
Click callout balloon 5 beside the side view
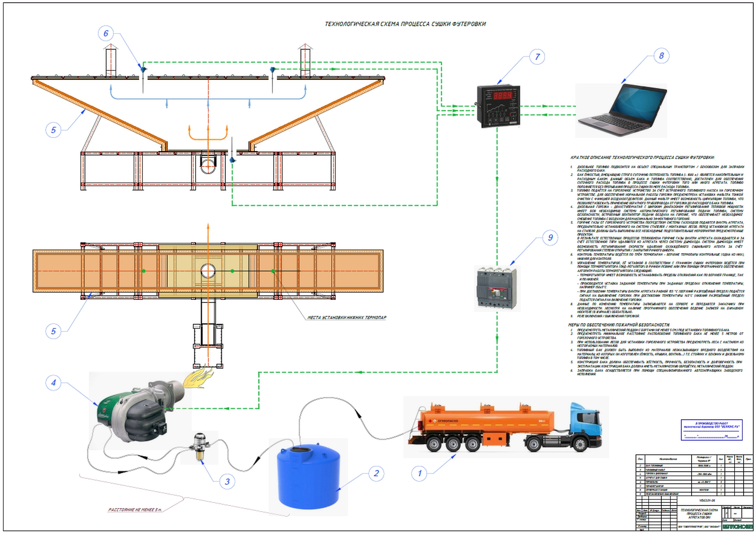tap(53, 130)
